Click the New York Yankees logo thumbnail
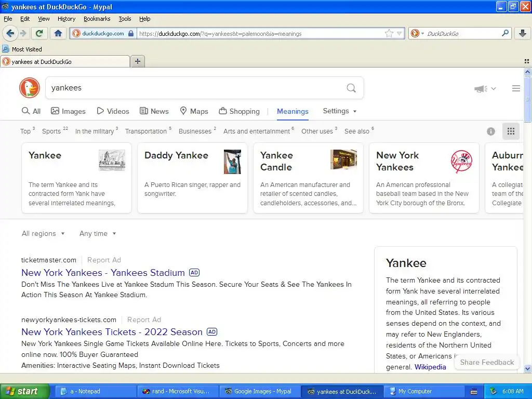 461,162
